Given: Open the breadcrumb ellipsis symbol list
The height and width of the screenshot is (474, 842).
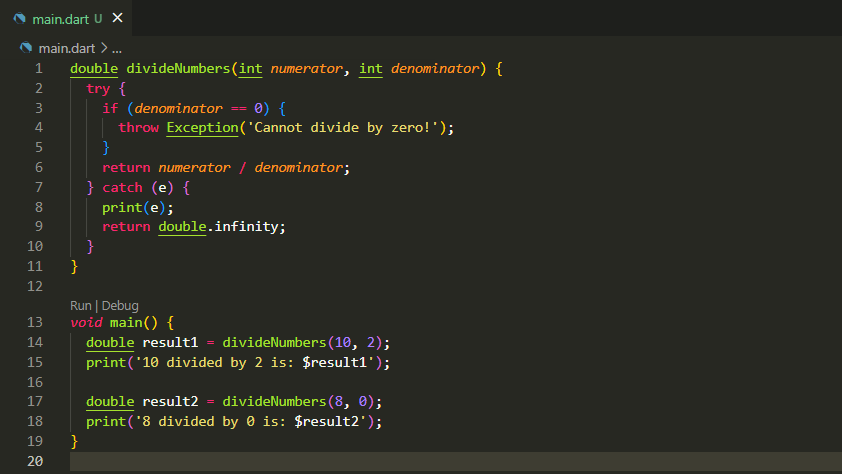Looking at the screenshot, I should 117,49.
